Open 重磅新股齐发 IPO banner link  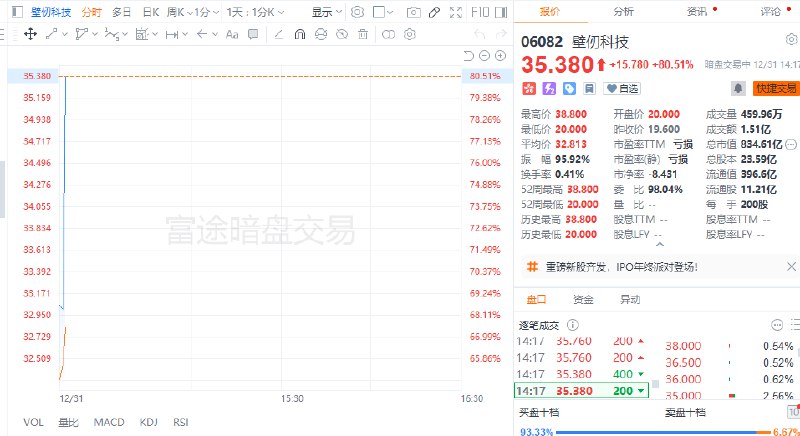(x=621, y=267)
